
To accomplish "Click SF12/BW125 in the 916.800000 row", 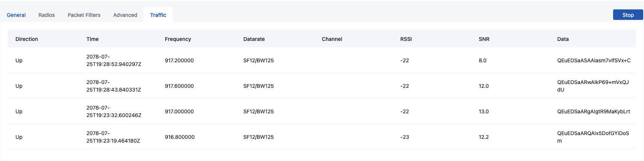I will (x=259, y=137).
